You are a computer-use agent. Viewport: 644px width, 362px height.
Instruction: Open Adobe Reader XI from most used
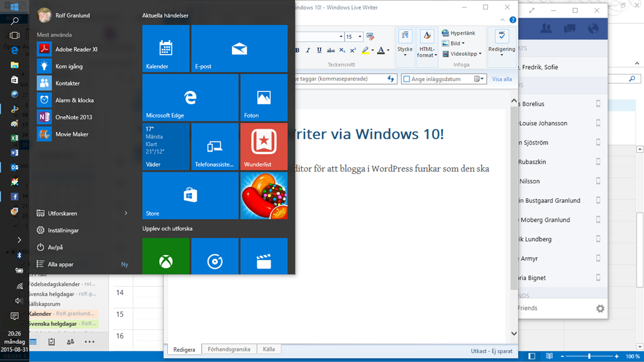point(76,49)
